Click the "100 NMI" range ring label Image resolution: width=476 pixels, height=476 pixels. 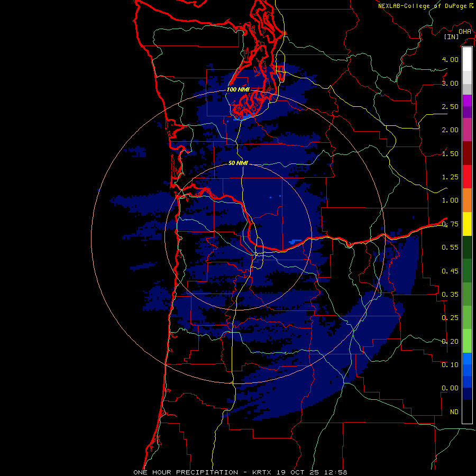(238, 89)
